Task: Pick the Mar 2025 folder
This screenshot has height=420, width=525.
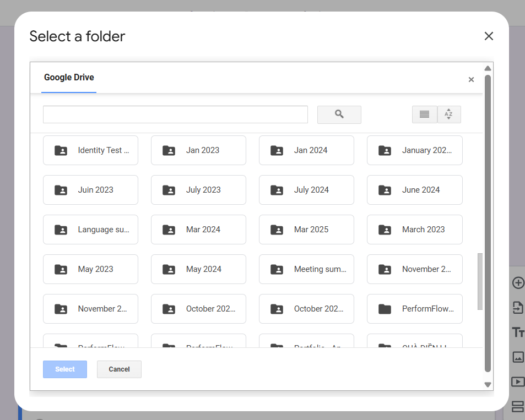Action: (x=306, y=230)
